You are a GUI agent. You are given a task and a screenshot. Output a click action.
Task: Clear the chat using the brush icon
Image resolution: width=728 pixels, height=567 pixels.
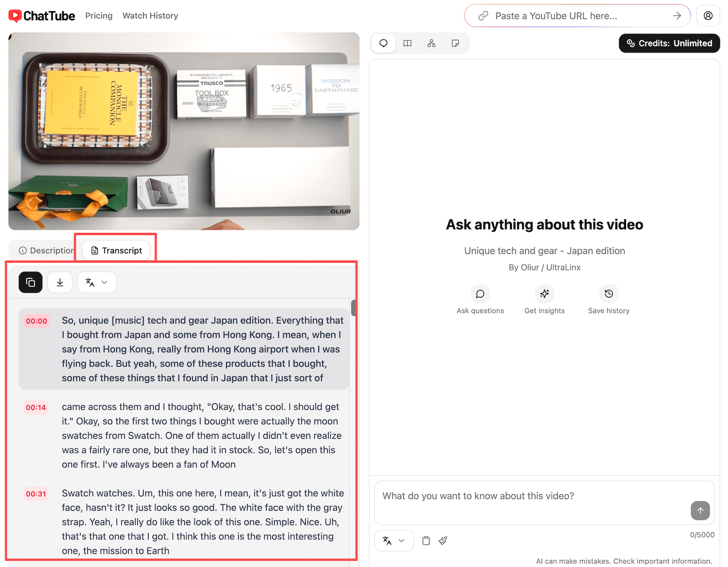pos(443,540)
